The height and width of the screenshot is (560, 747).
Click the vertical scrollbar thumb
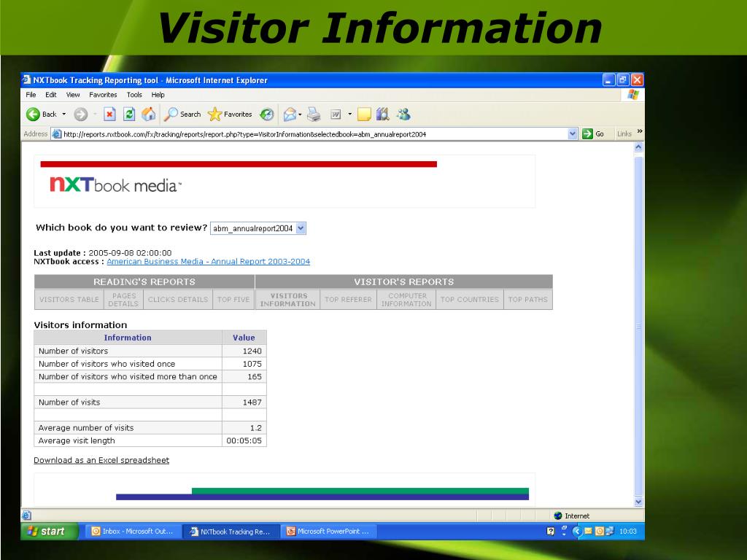pos(639,326)
